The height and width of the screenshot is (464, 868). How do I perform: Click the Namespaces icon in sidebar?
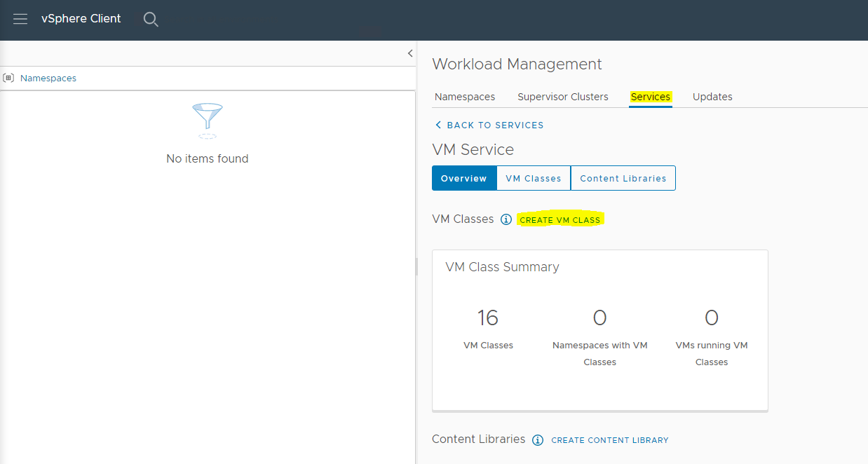8,79
